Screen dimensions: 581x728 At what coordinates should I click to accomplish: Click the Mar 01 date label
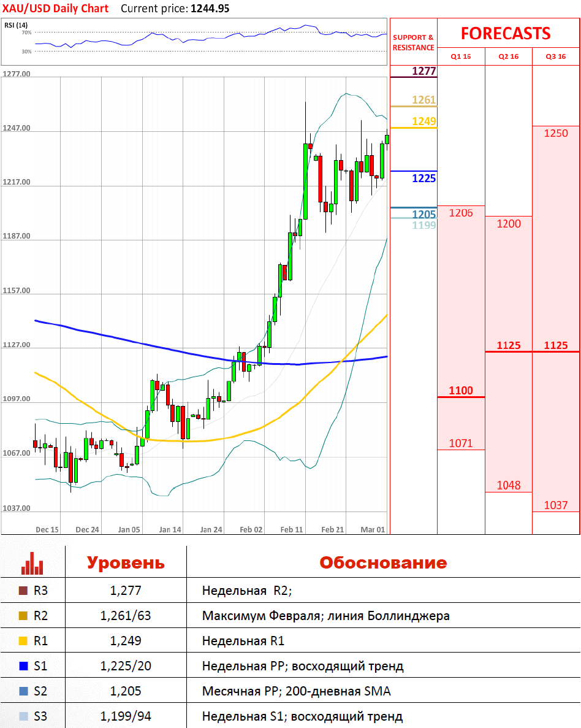tap(373, 530)
